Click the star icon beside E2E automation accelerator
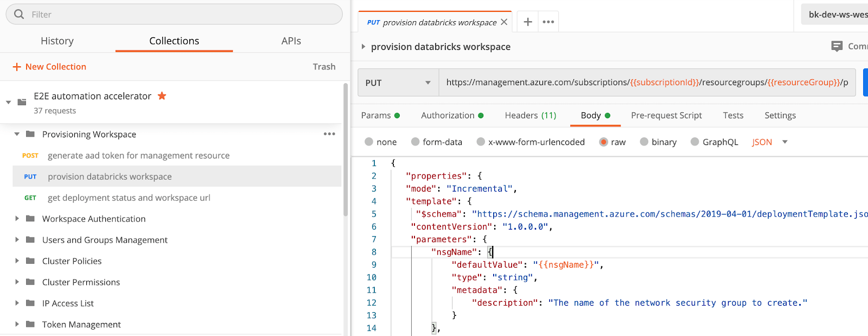868x336 pixels. (162, 96)
